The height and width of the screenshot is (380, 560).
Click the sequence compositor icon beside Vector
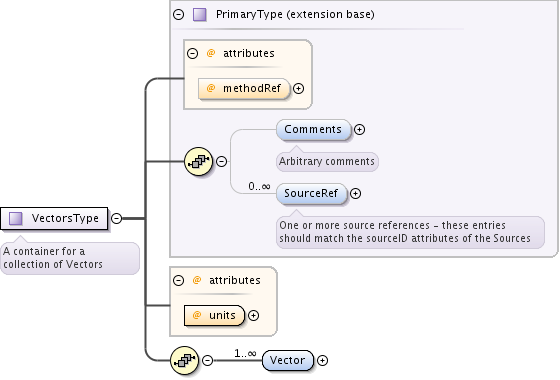[184, 360]
